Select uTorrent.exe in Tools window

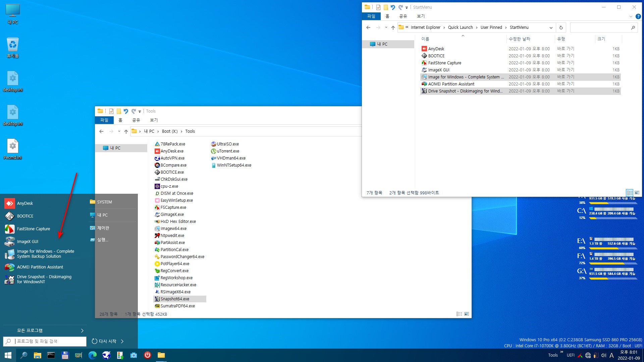225,151
